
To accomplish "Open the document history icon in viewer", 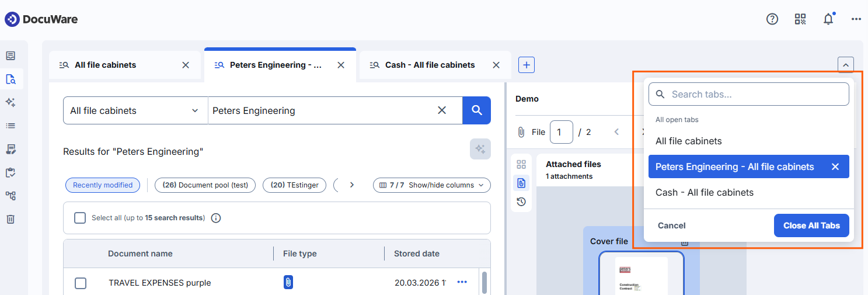I will (521, 202).
